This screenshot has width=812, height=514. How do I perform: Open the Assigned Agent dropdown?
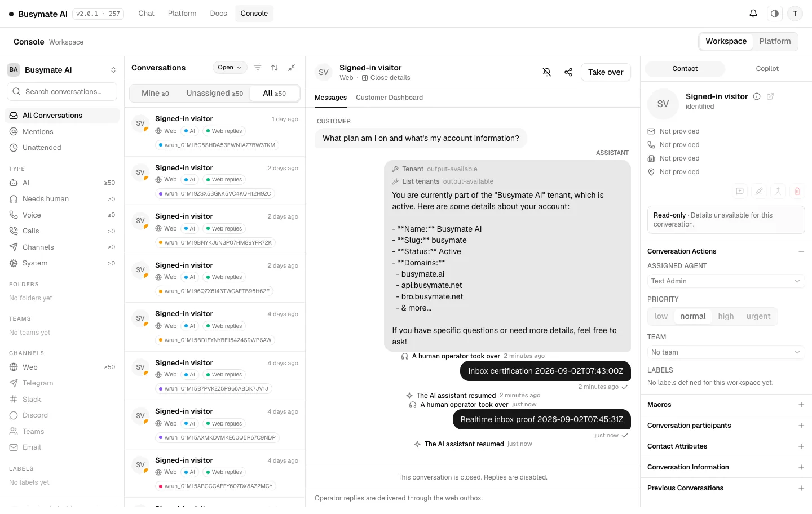point(726,281)
